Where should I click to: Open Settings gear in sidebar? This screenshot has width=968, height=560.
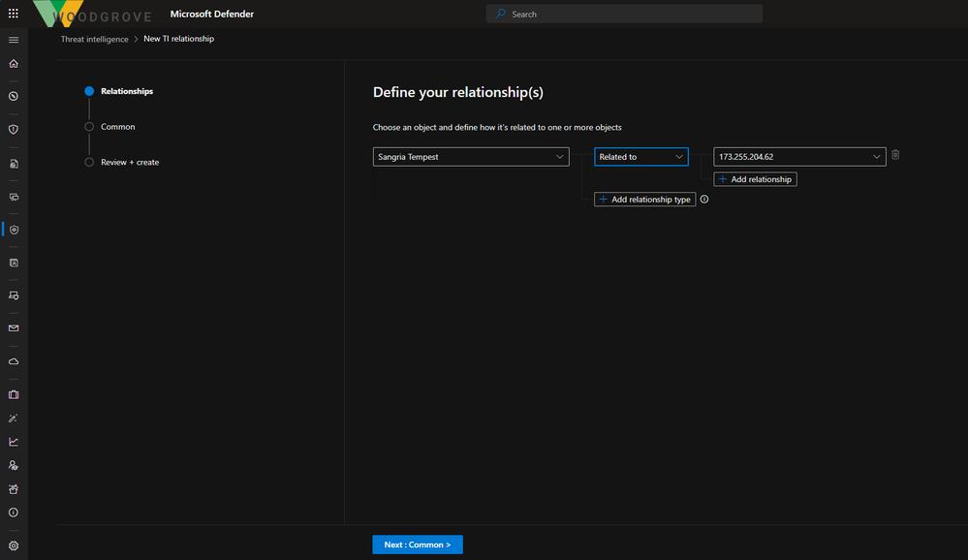[14, 545]
